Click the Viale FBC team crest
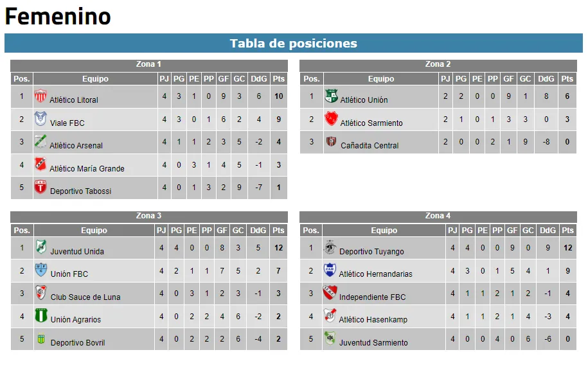588x368 pixels. tap(40, 119)
